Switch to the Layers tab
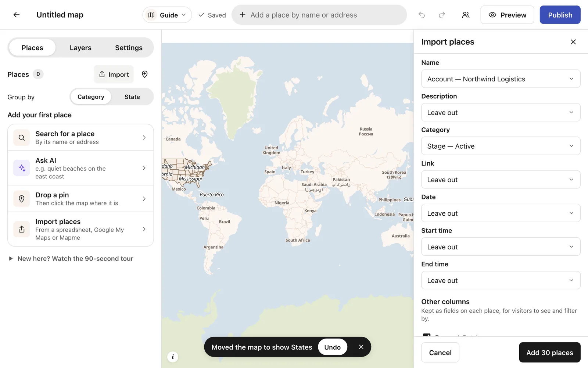Viewport: 588px width, 368px height. point(80,48)
